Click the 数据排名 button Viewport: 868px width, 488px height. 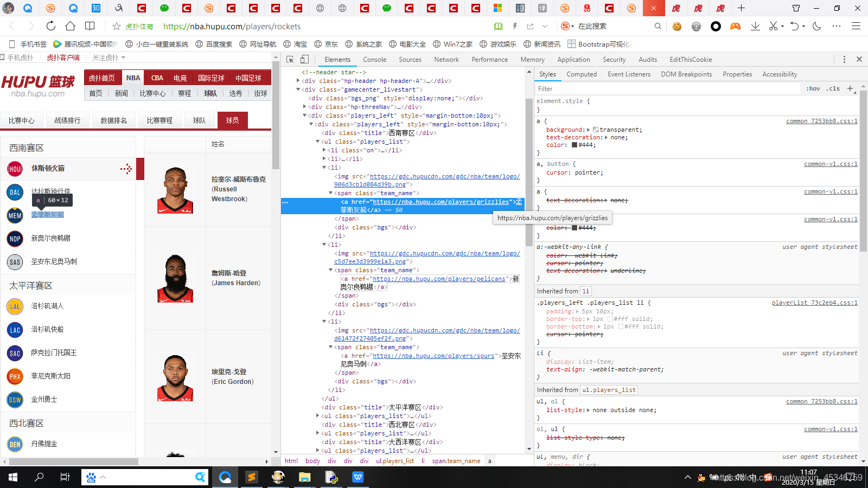(113, 120)
